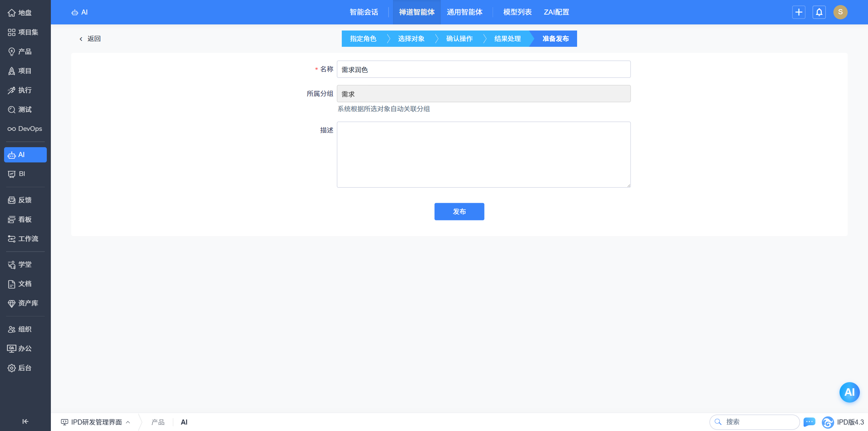The image size is (868, 431).
Task: Click the plus quick-create icon
Action: point(798,12)
